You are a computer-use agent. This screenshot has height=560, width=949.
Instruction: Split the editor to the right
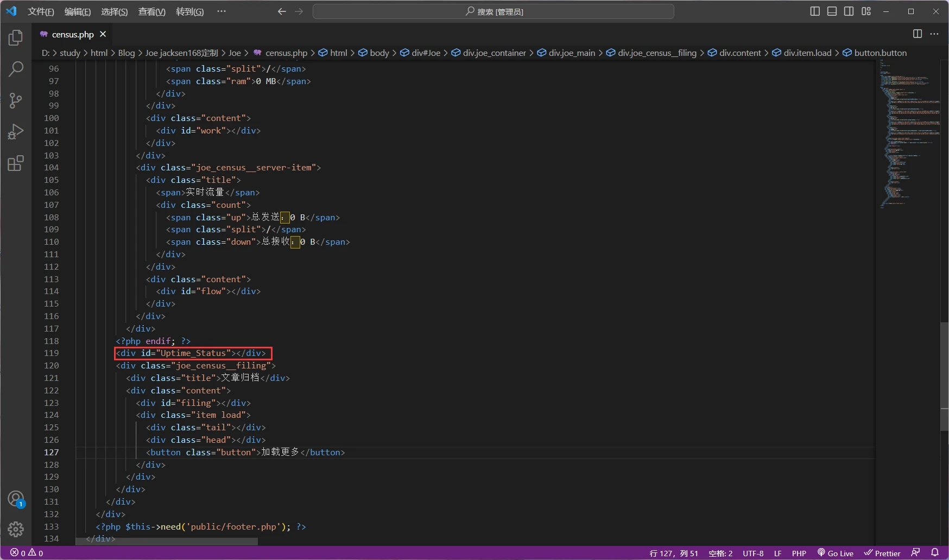(918, 34)
